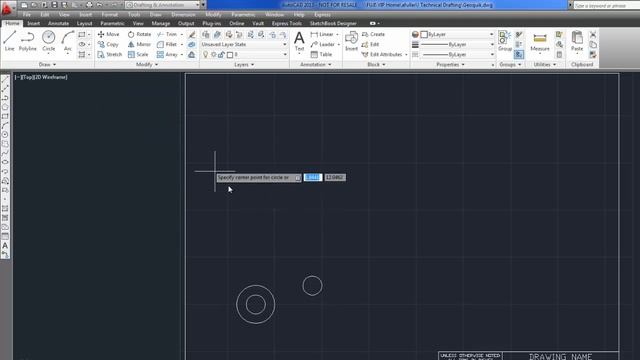
Task: Toggle the layer lock padlock icon
Action: coord(221,55)
